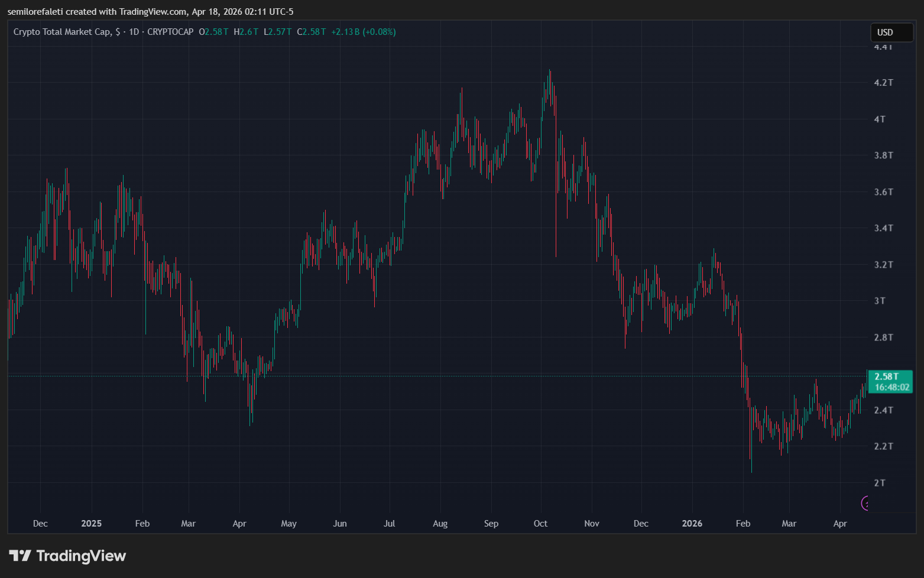The height and width of the screenshot is (578, 924).
Task: Click the 3.4T price axis label
Action: click(x=883, y=228)
